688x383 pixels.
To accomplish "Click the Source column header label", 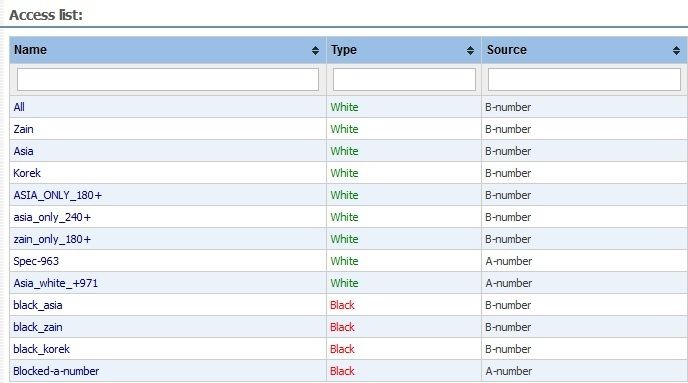I will [x=506, y=50].
